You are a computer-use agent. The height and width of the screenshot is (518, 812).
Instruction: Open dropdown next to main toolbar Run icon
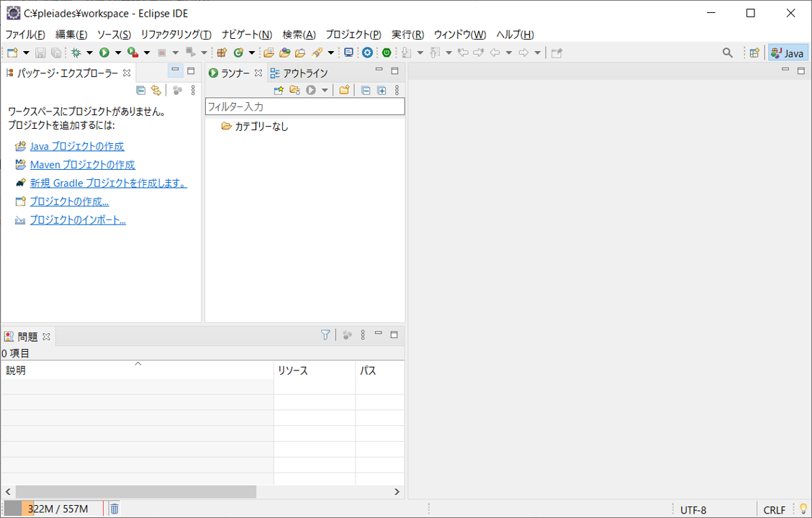[x=117, y=53]
